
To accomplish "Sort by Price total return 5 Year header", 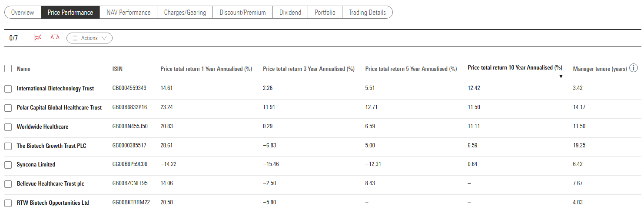I will click(411, 69).
